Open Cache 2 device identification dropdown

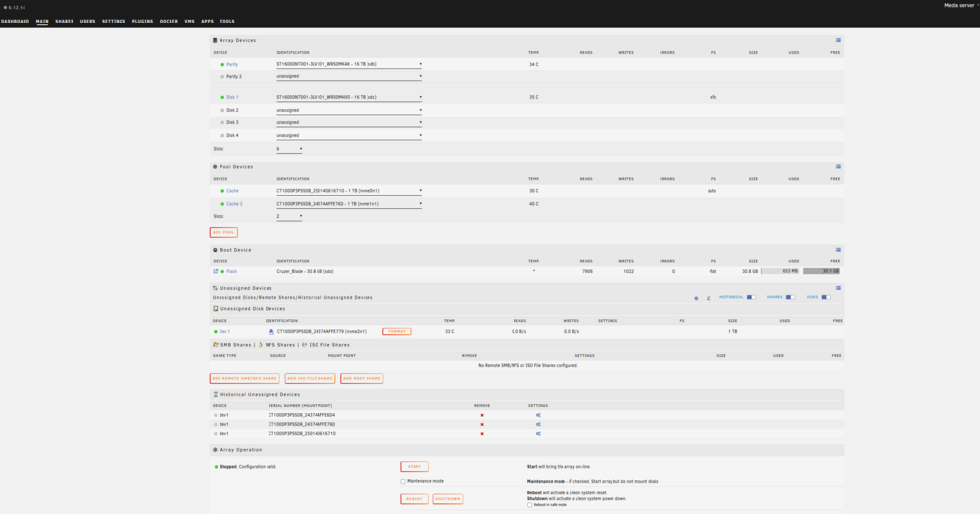point(350,204)
